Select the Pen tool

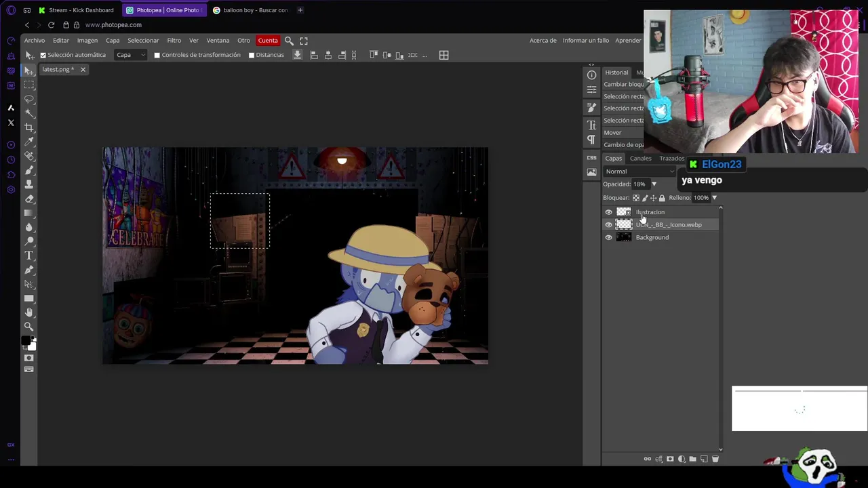(29, 270)
